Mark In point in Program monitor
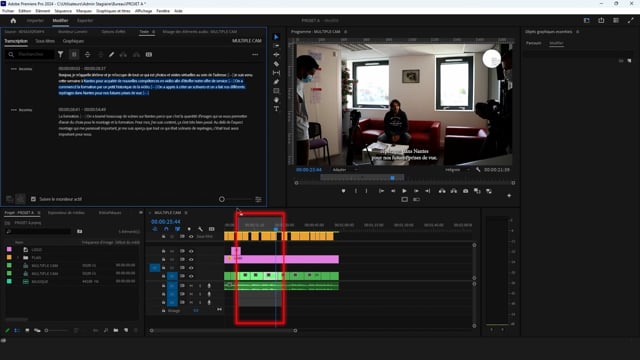This screenshot has width=640, height=360. (356, 191)
